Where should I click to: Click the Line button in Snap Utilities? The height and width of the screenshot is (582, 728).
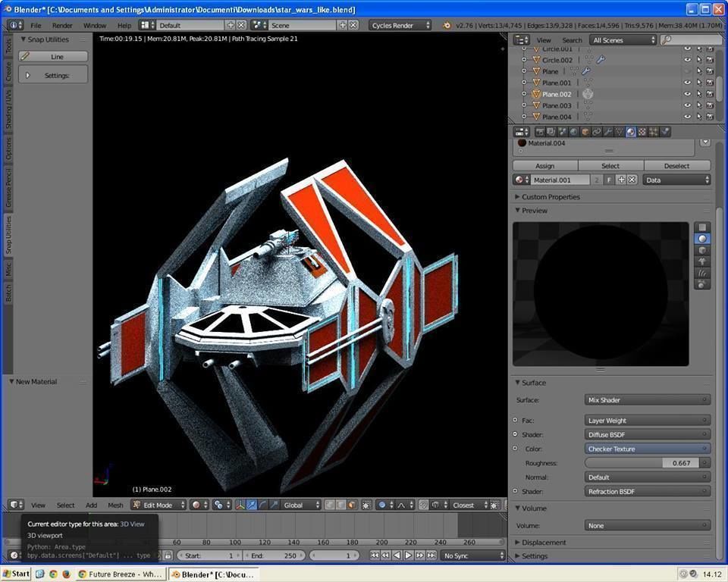pos(53,57)
